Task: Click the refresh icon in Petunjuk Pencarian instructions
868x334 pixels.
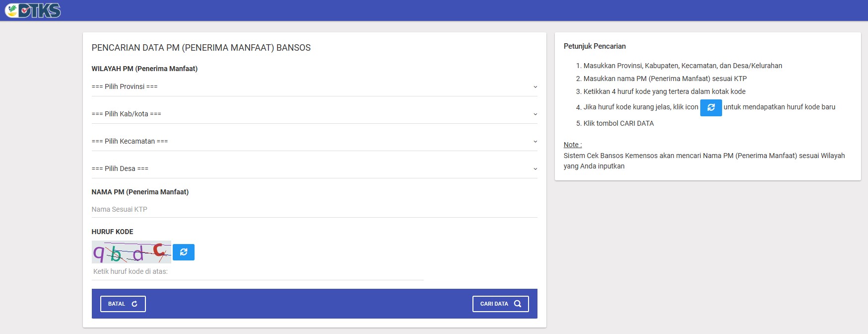Action: click(x=711, y=107)
